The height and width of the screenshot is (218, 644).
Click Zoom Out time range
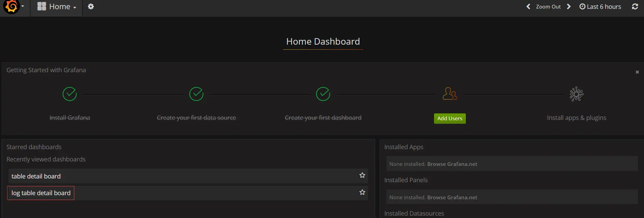[548, 6]
